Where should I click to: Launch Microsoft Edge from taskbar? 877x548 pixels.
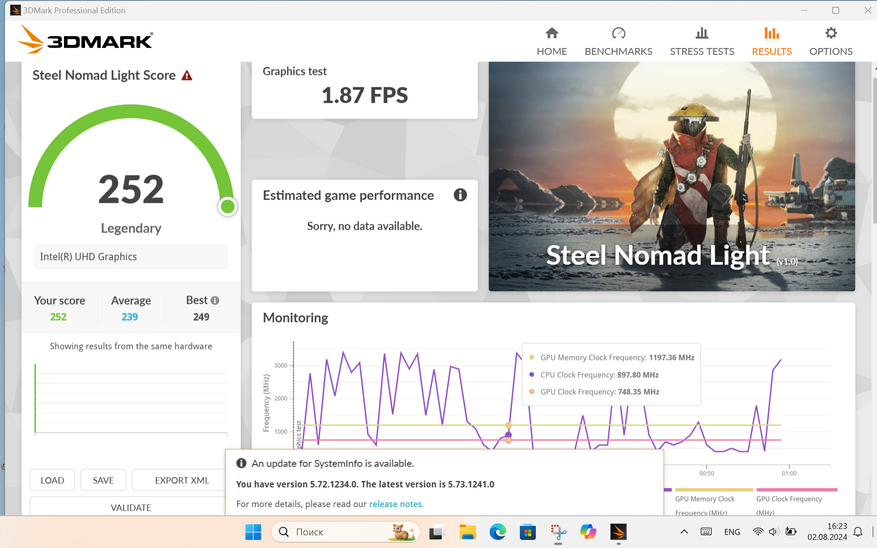[x=497, y=532]
